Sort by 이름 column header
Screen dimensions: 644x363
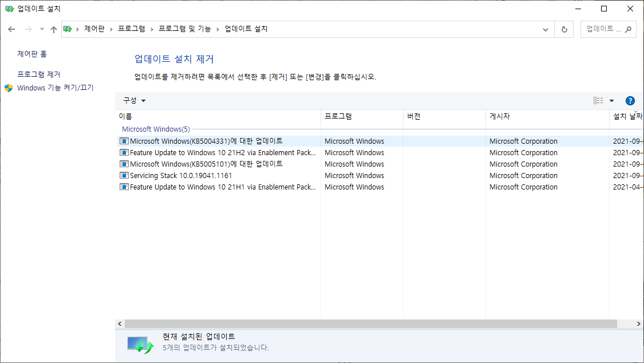pyautogui.click(x=218, y=117)
